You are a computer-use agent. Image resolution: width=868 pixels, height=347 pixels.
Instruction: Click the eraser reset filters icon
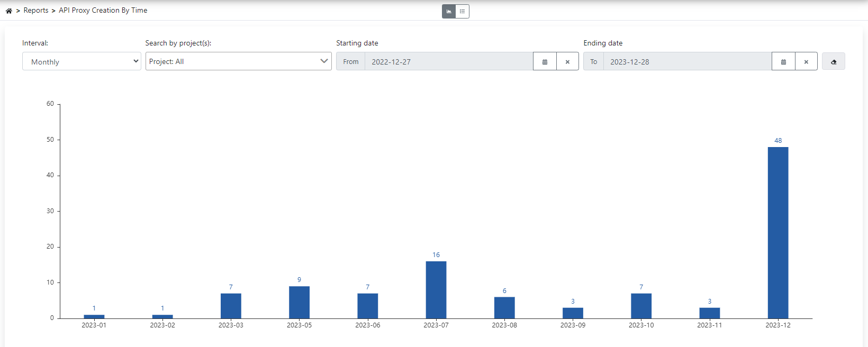(833, 62)
